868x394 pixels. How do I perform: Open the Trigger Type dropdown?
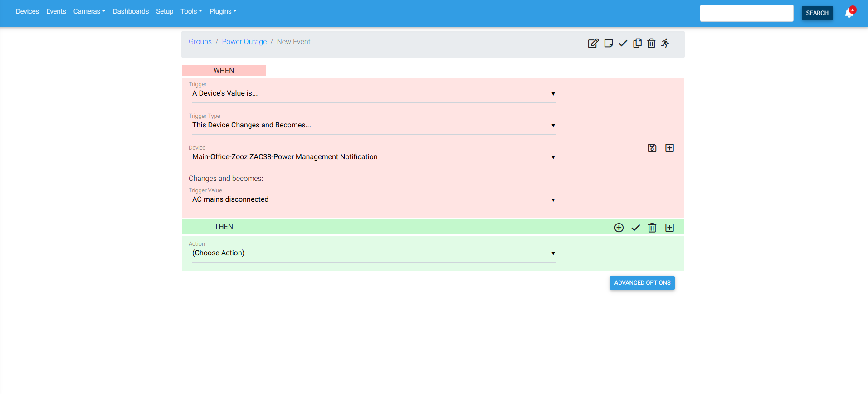(x=374, y=125)
